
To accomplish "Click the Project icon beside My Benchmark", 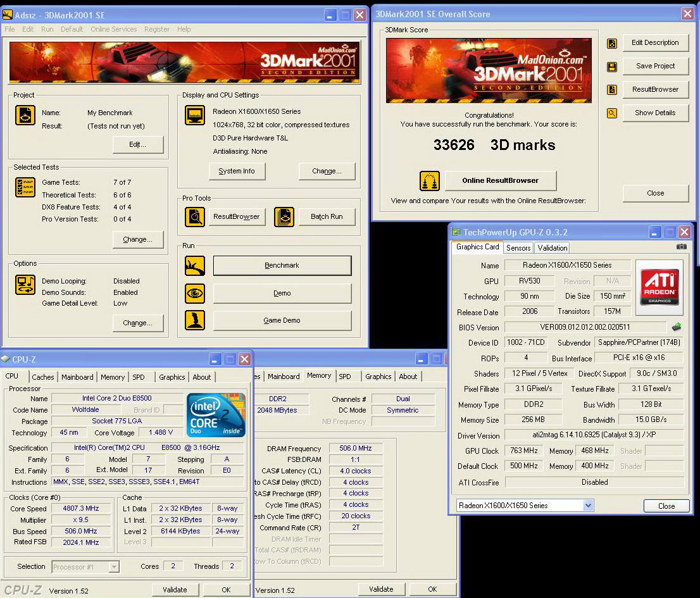I will click(25, 115).
